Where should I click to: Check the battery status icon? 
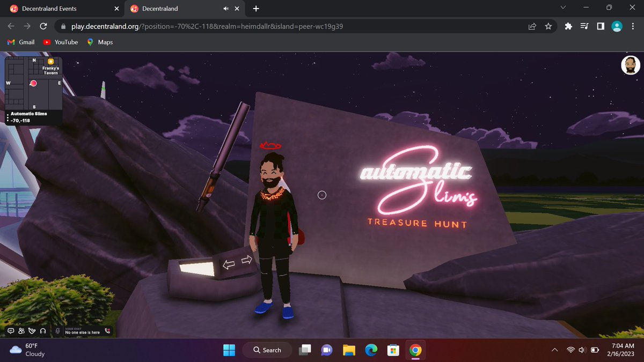(x=595, y=350)
